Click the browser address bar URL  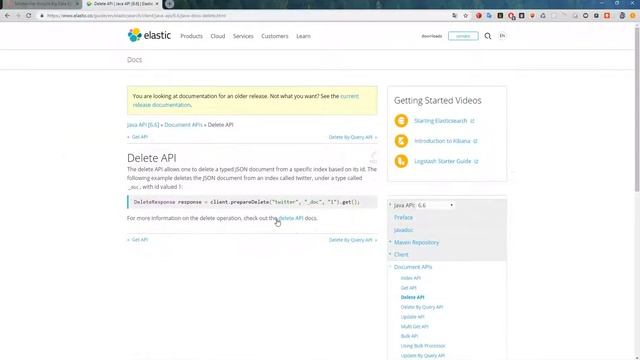(136, 16)
